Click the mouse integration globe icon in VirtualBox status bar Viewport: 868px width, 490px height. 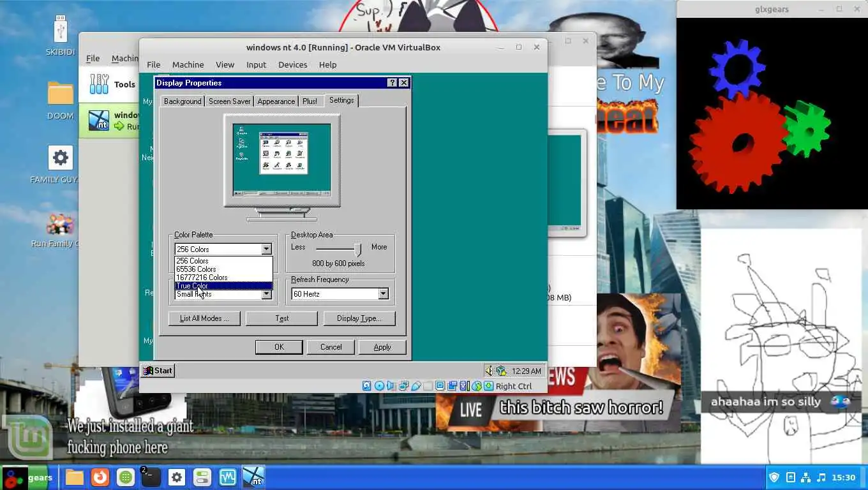pyautogui.click(x=476, y=386)
